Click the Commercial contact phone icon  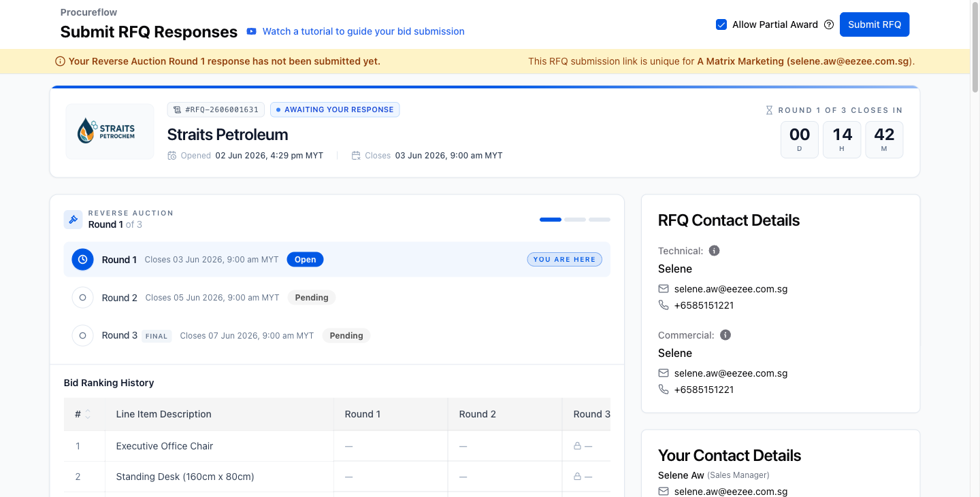click(x=664, y=390)
